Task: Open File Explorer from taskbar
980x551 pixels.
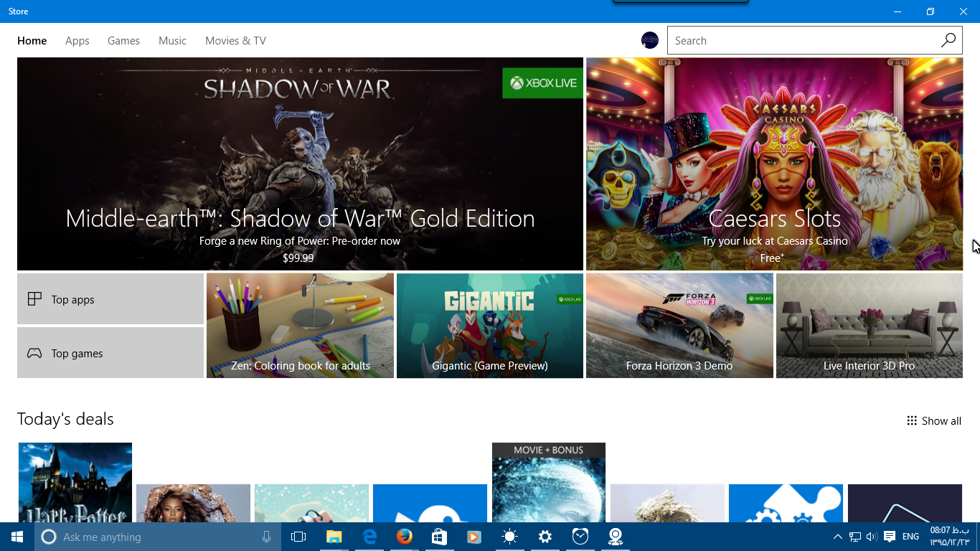Action: [x=334, y=537]
